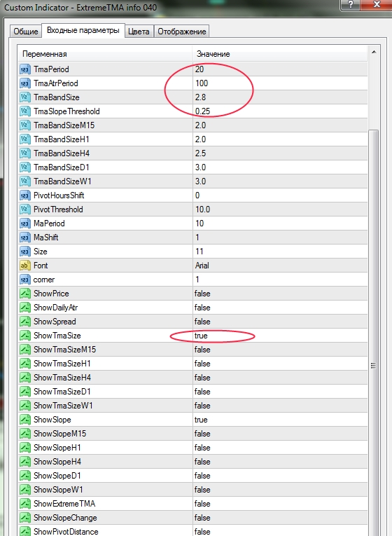Click the ShowTmaSizeH1 value false
Image resolution: width=392 pixels, height=536 pixels.
(202, 364)
